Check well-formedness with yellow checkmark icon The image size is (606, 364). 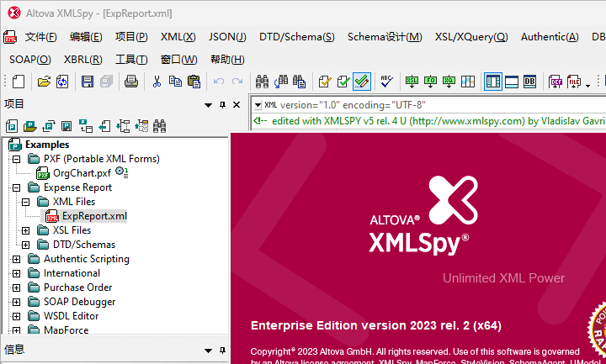click(325, 82)
